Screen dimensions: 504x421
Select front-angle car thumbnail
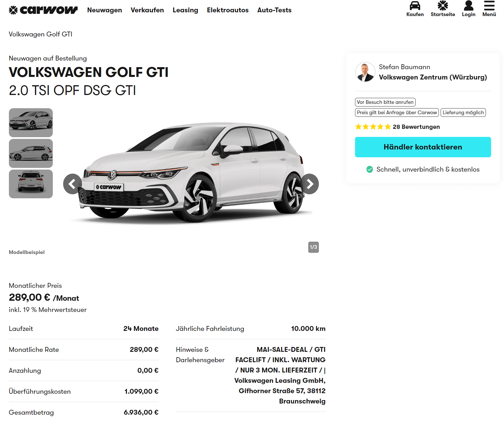pos(31,123)
